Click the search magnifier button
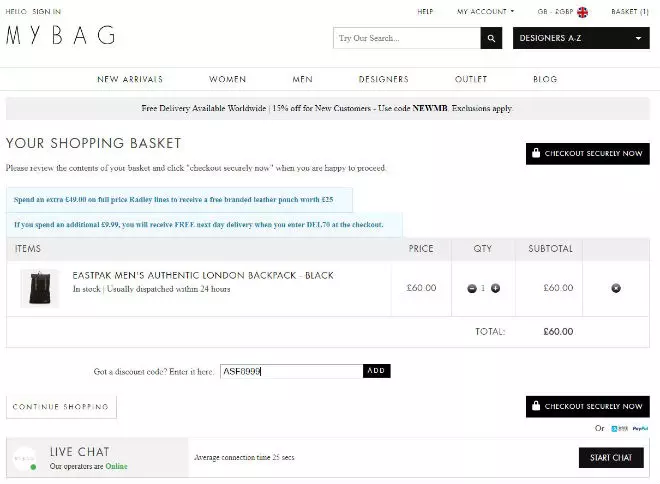This screenshot has height=484, width=660. point(491,38)
